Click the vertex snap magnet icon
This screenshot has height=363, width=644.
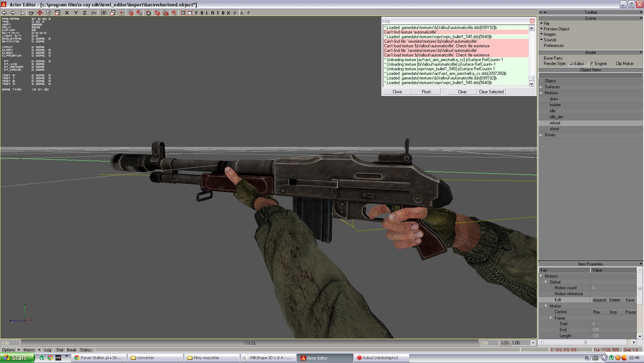(x=174, y=13)
